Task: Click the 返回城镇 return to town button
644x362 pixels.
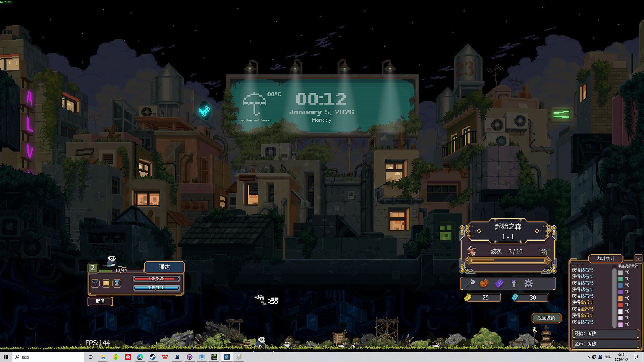Action: (x=546, y=318)
